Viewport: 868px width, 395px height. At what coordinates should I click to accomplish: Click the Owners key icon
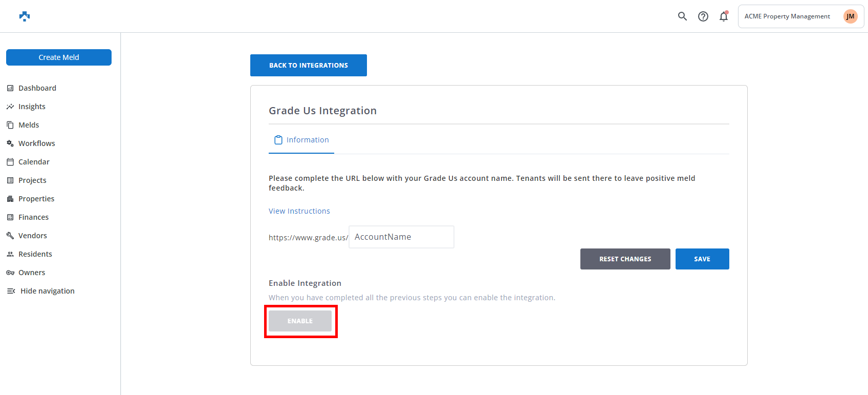point(10,273)
